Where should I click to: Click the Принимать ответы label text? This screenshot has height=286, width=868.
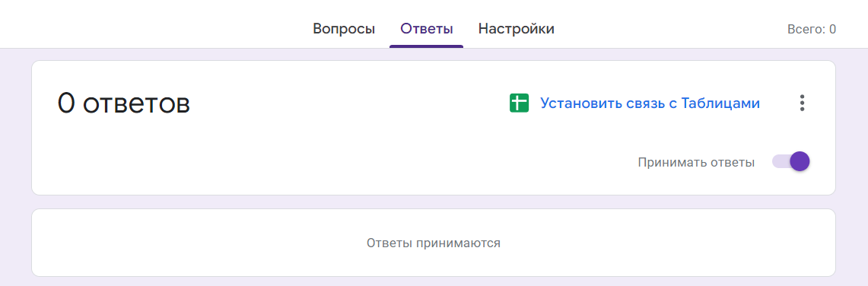[696, 163]
